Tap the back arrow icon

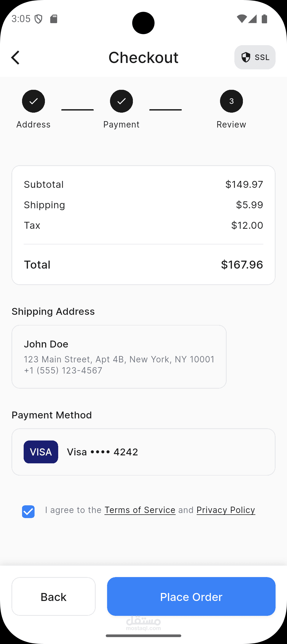[15, 57]
